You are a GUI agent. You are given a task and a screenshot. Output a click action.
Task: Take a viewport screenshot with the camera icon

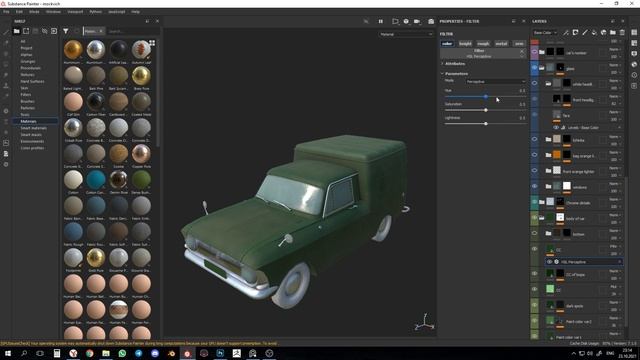tap(431, 21)
